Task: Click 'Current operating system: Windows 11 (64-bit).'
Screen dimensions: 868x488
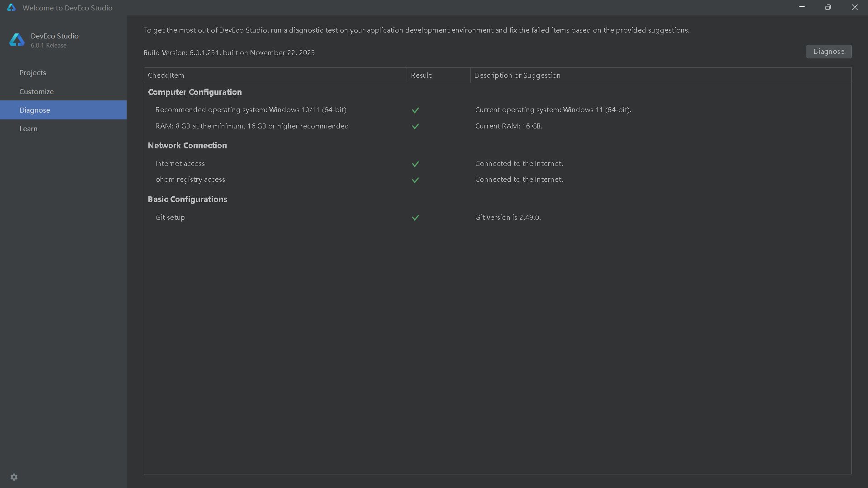Action: click(553, 110)
